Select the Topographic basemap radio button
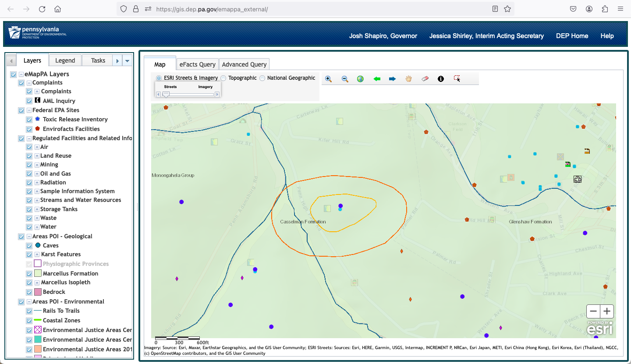Viewport: 631px width, 364px height. click(223, 78)
